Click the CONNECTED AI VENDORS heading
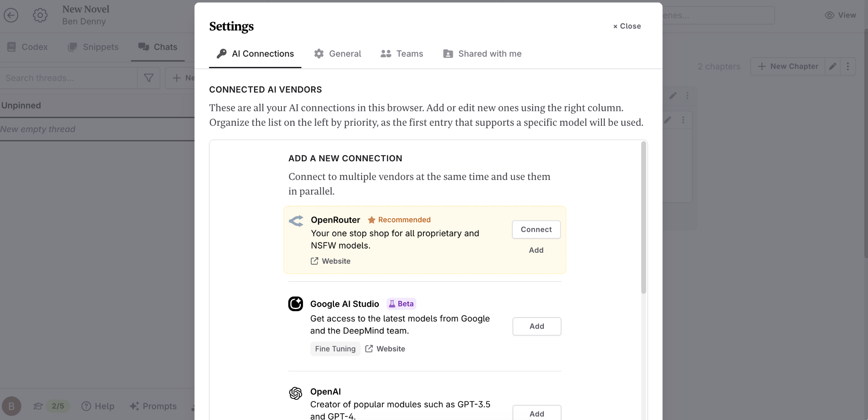 coord(266,90)
